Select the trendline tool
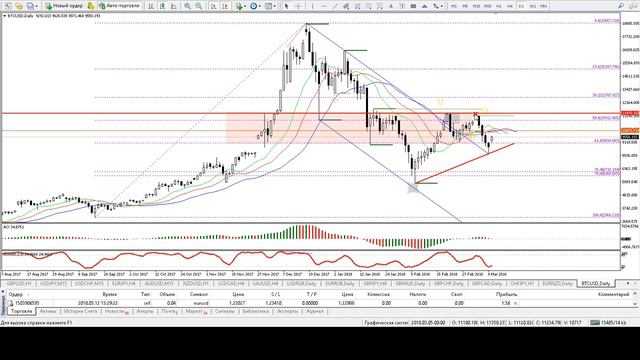 point(335,6)
